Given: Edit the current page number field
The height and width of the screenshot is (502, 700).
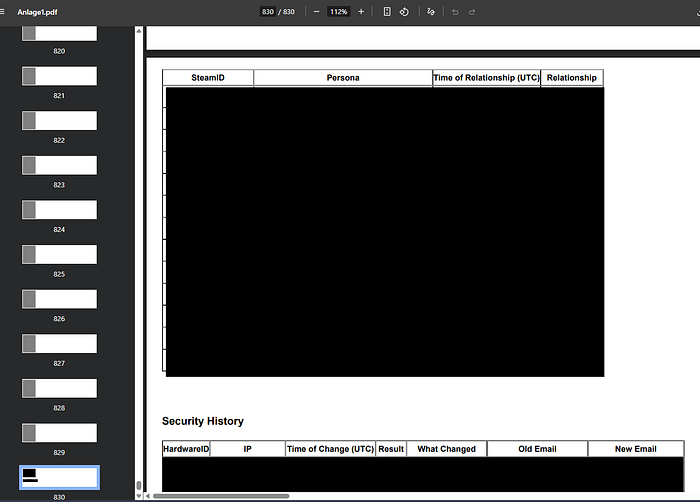Looking at the screenshot, I should click(x=268, y=12).
